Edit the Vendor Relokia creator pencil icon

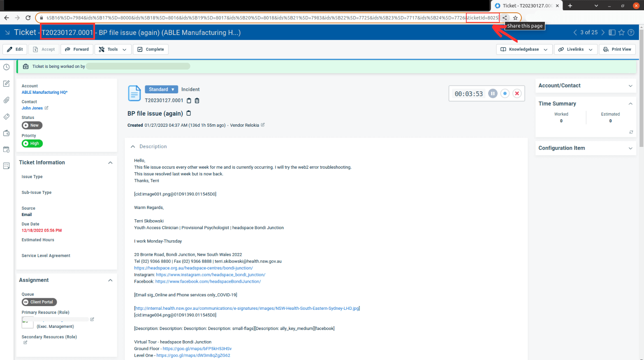pos(263,125)
